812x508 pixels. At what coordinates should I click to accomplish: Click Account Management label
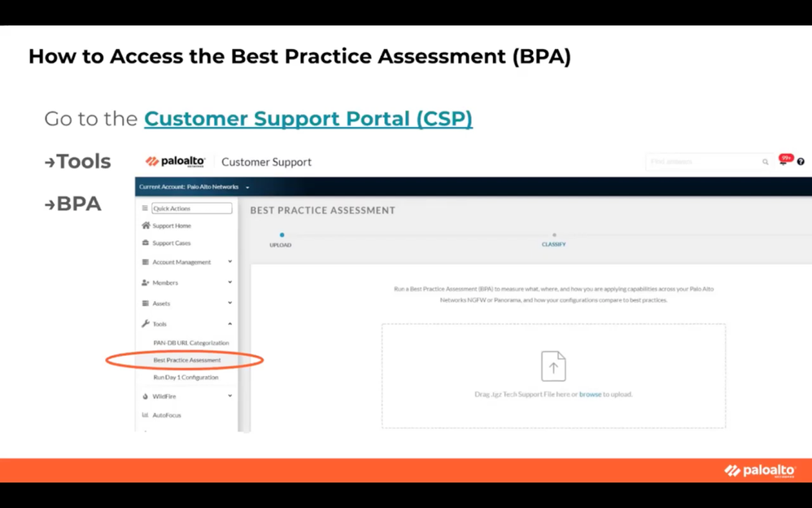pyautogui.click(x=181, y=262)
